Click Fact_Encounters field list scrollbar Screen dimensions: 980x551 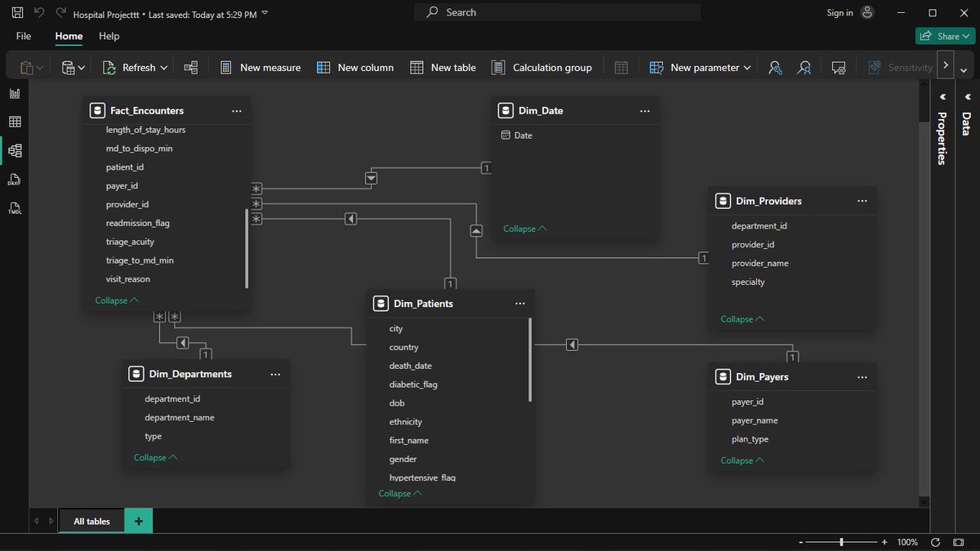coord(247,248)
